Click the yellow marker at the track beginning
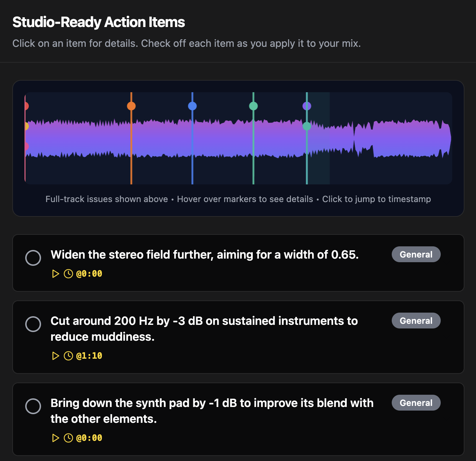 [26, 127]
